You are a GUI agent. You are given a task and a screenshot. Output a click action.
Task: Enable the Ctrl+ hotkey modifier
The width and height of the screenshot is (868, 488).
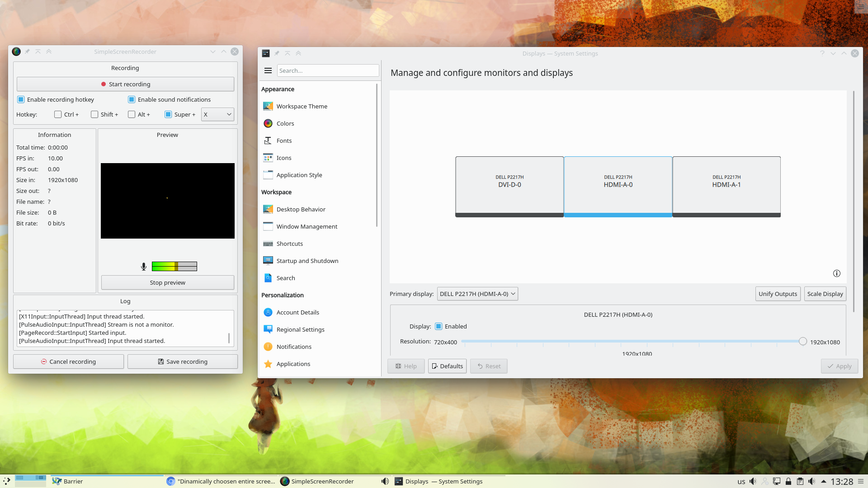pos(57,114)
